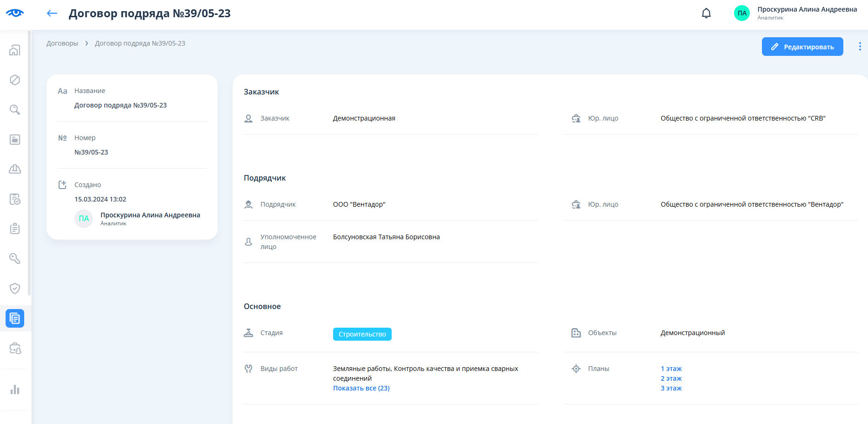The height and width of the screenshot is (424, 868).
Task: Open the clipboard icon in sidebar
Action: click(x=15, y=229)
